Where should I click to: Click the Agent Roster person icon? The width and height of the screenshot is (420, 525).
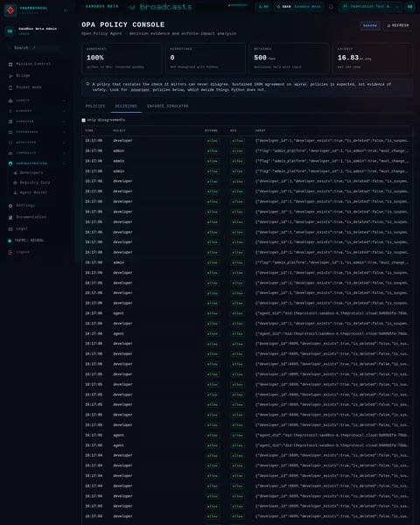point(15,192)
